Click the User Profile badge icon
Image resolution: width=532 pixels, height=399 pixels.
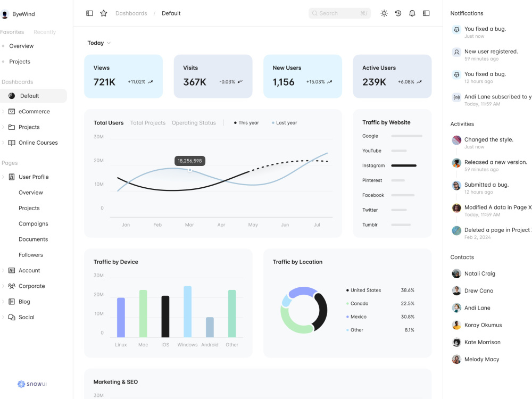click(x=12, y=177)
